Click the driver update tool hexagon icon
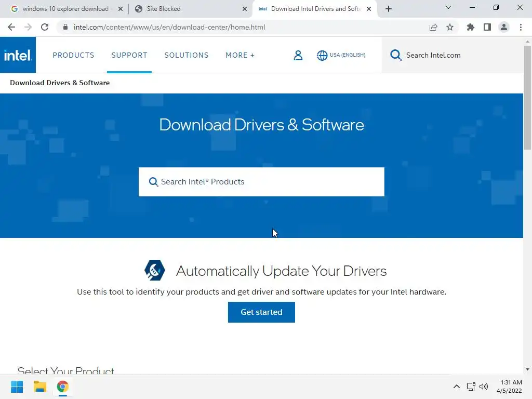Viewport: 532px width, 399px height. point(155,270)
